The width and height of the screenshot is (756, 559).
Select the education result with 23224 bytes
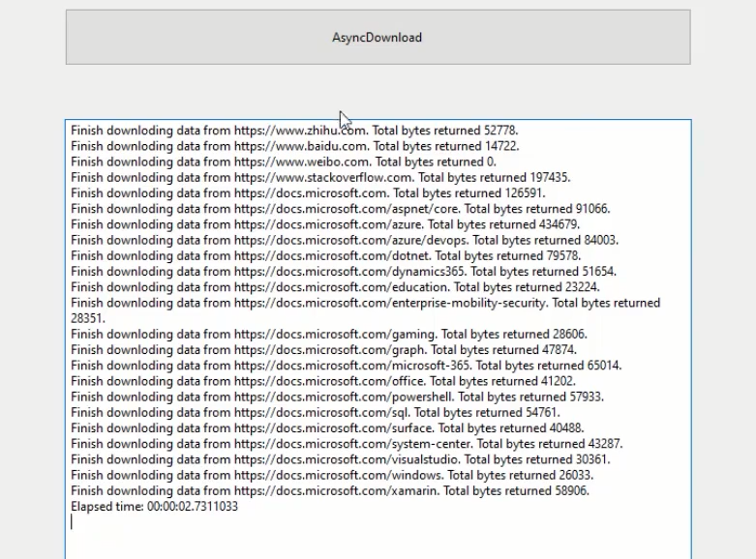[x=335, y=287]
